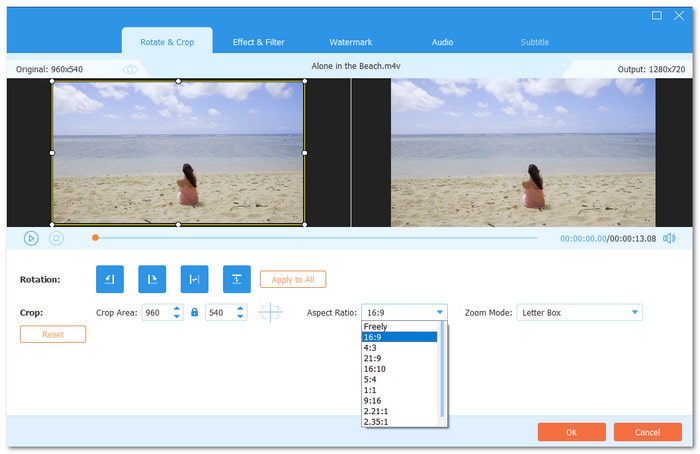The height and width of the screenshot is (454, 700).
Task: Confirm with the OK button
Action: pyautogui.click(x=571, y=432)
